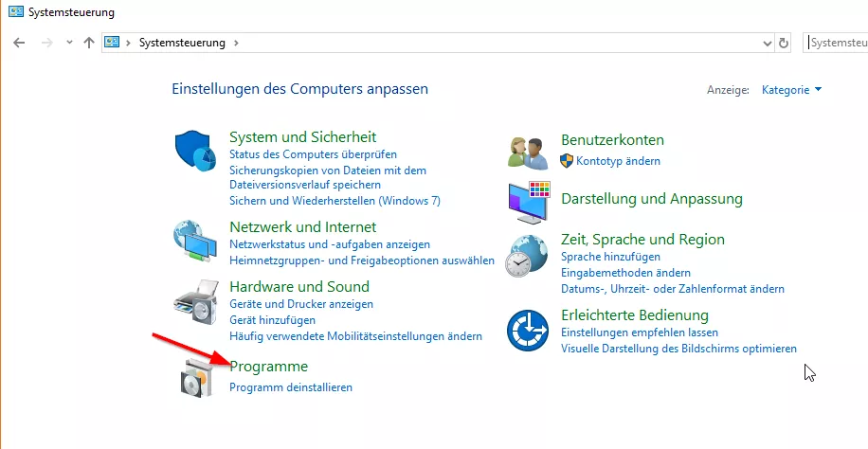Open Darstellung und Anpassung heading

652,199
